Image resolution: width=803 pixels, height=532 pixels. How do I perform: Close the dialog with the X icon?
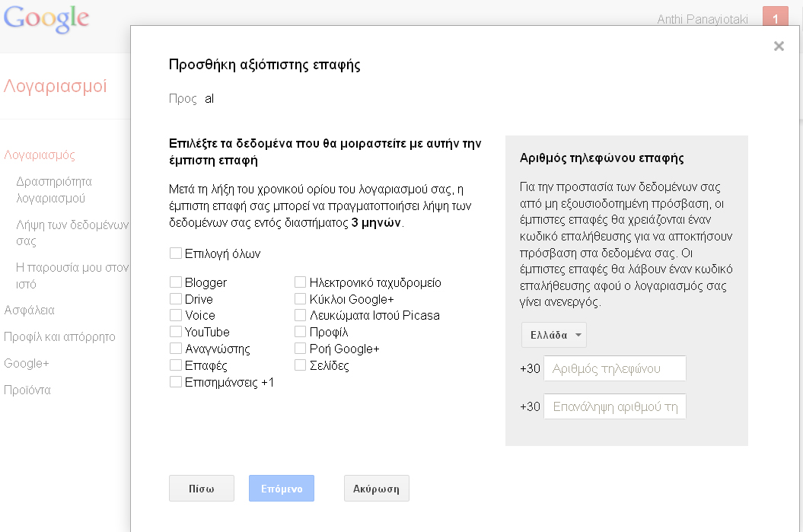pos(778,46)
